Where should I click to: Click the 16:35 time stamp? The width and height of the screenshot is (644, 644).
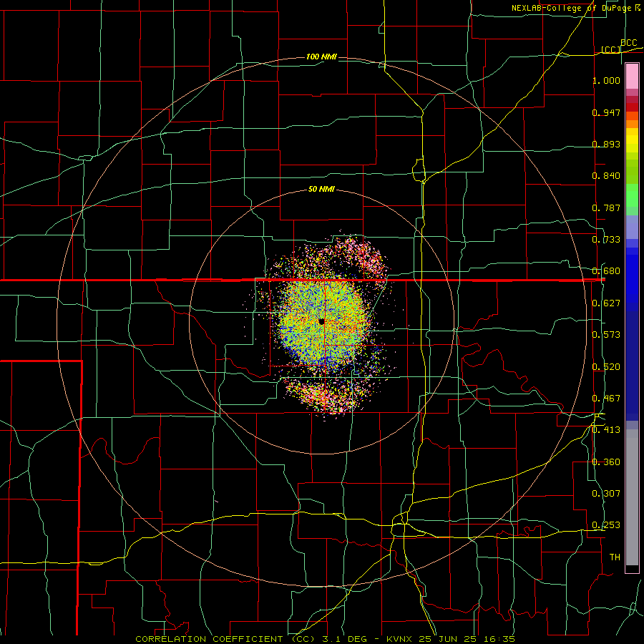click(x=498, y=639)
